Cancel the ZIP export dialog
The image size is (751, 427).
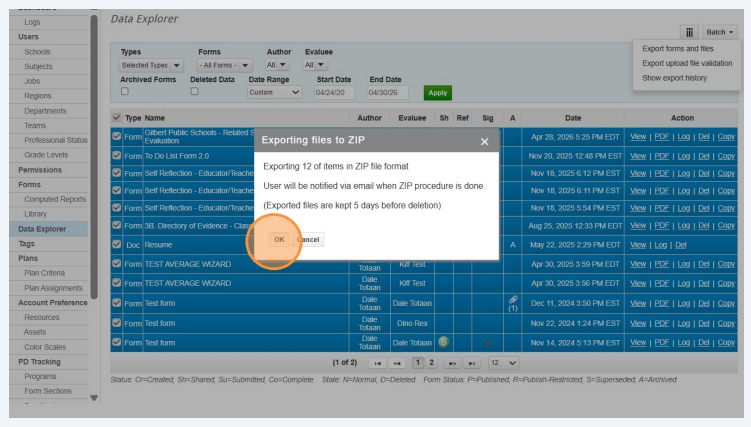(308, 239)
